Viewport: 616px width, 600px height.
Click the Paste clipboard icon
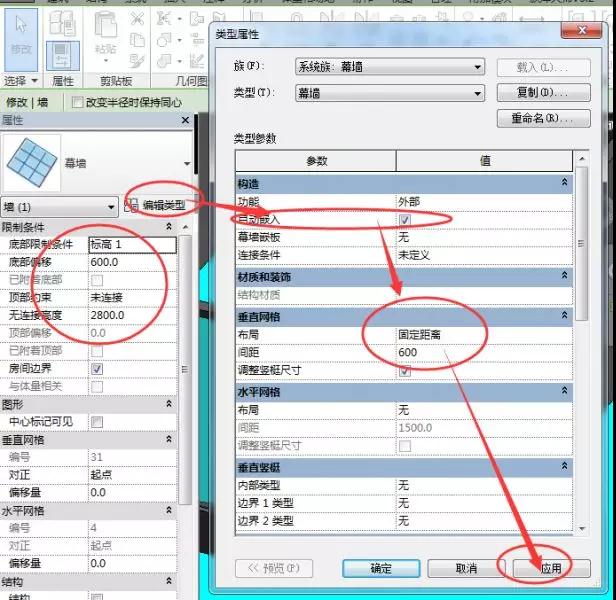pyautogui.click(x=106, y=37)
